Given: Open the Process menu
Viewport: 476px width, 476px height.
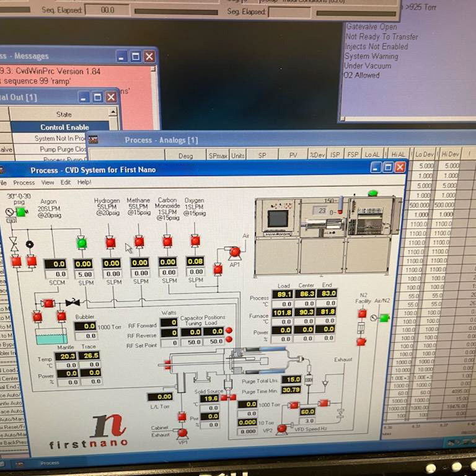Looking at the screenshot, I should click(x=24, y=183).
